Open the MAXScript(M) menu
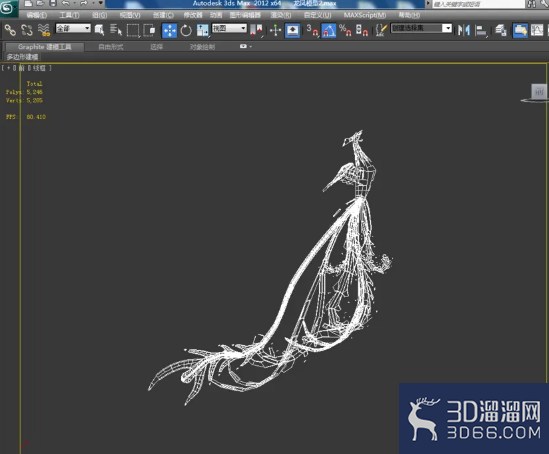 (365, 15)
